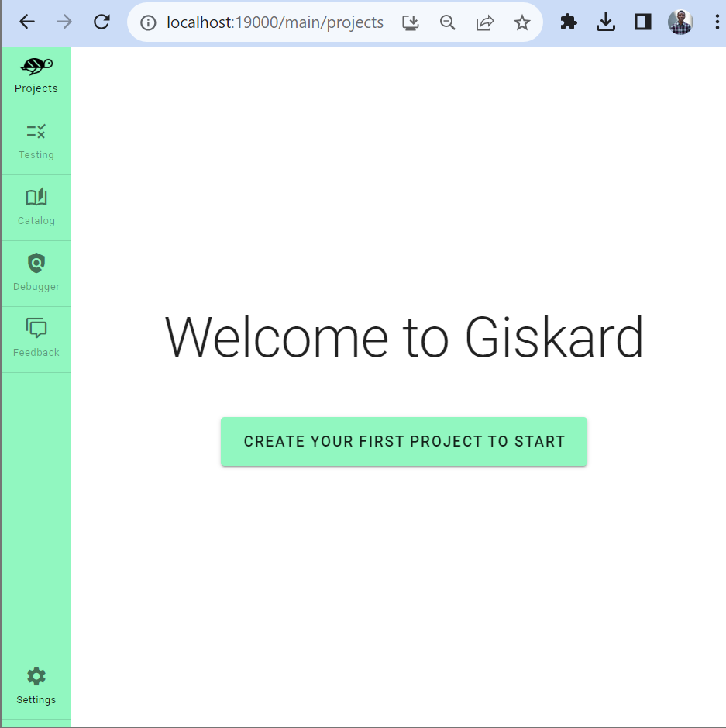
Task: Open Settings gear in sidebar
Action: point(36,677)
